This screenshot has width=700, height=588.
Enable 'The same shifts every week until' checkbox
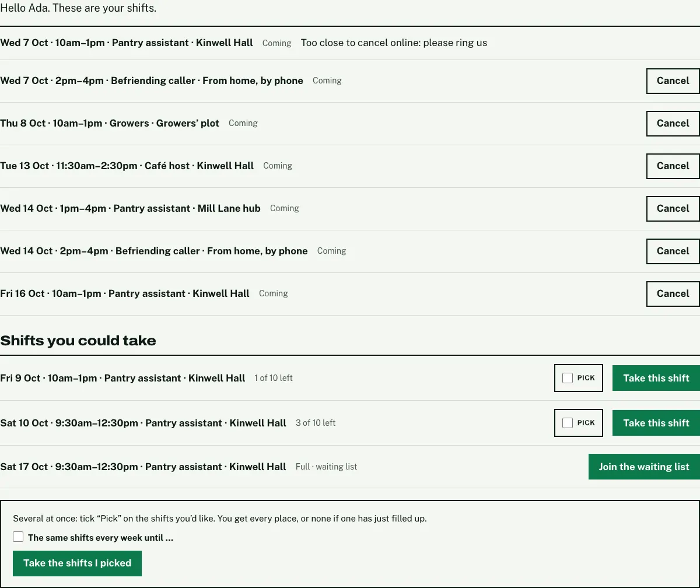coord(18,537)
